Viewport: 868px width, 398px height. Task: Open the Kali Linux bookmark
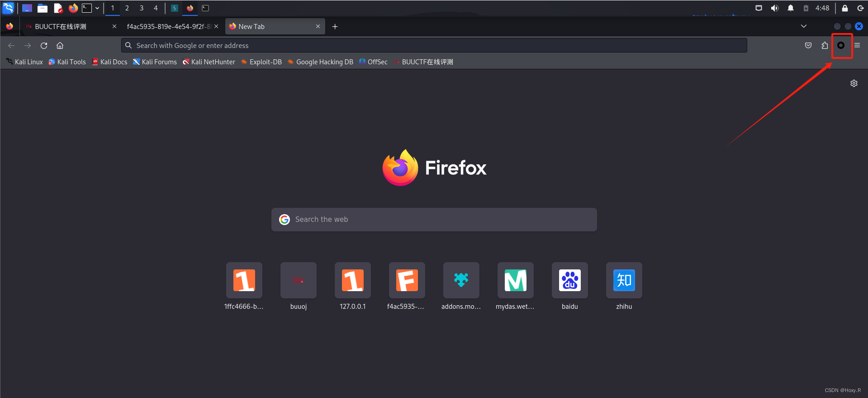point(24,62)
